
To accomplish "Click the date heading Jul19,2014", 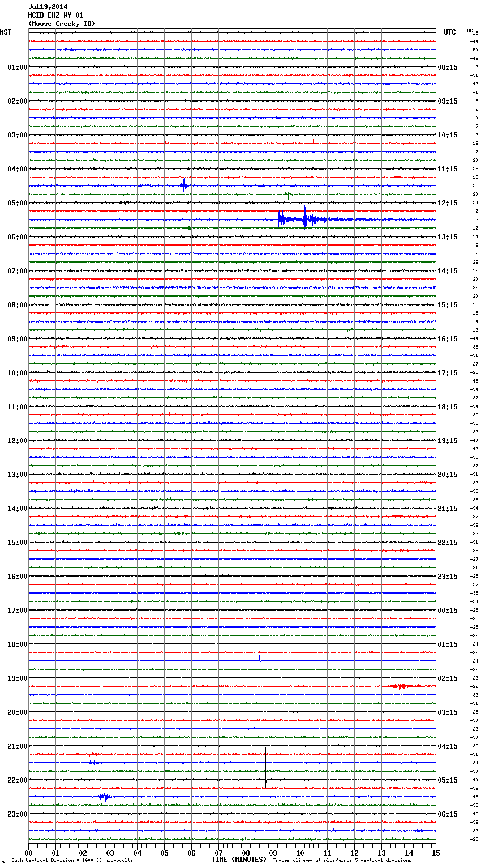I will point(48,7).
